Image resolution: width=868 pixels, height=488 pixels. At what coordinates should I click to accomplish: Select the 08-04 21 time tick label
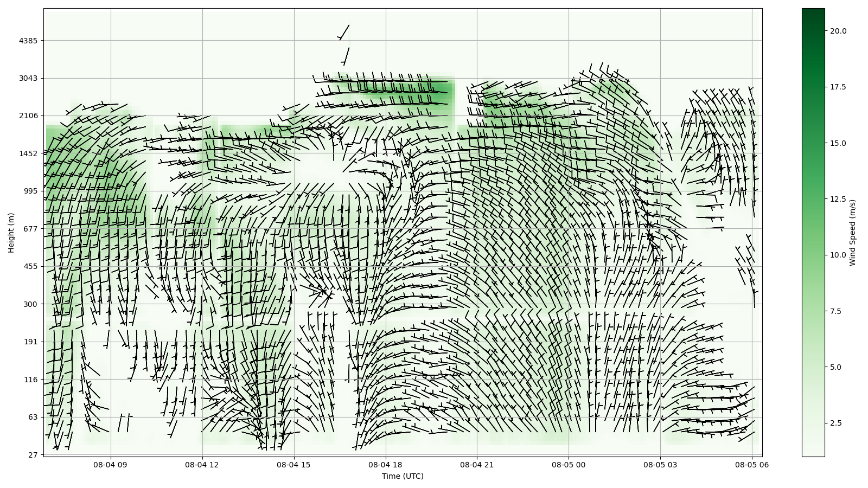[x=477, y=464]
